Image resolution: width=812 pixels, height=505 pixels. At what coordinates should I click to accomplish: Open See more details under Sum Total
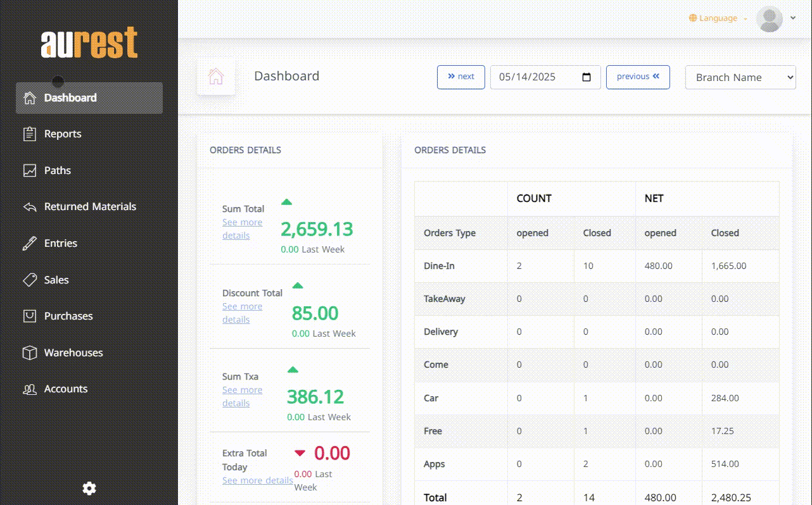point(241,229)
